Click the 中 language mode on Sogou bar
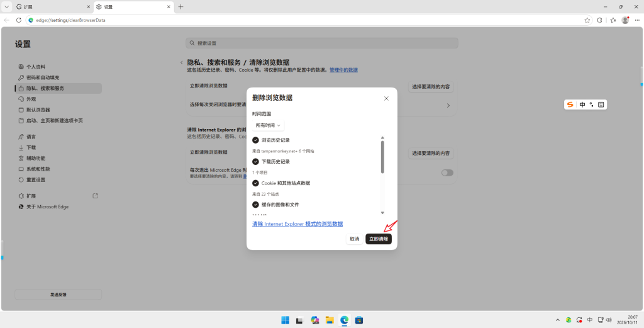This screenshot has height=328, width=644. pyautogui.click(x=582, y=105)
